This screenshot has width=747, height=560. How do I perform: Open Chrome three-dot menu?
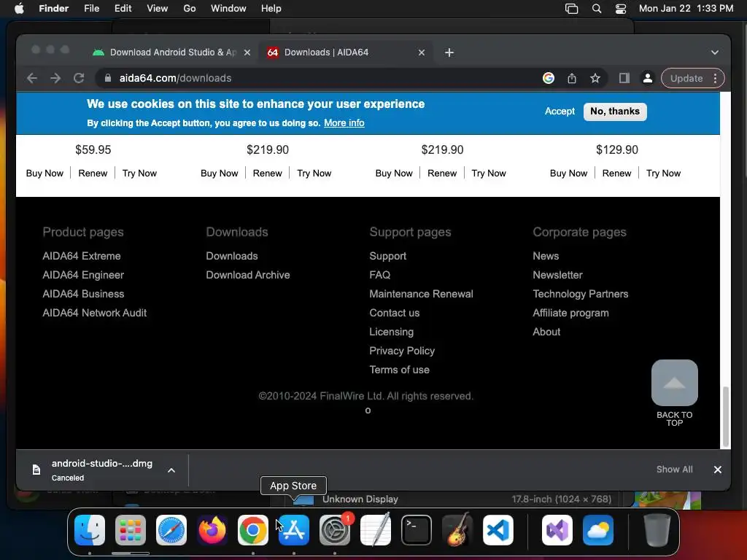coord(715,78)
